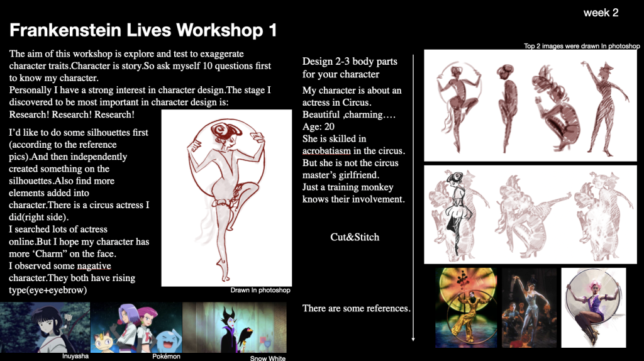Image resolution: width=644 pixels, height=361 pixels.
Task: Click the misspelled word 'acrobatiasm'
Action: point(326,151)
